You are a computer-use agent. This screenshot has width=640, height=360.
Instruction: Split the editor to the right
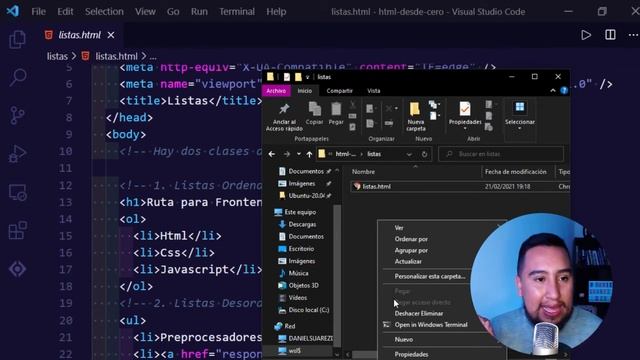pyautogui.click(x=610, y=35)
